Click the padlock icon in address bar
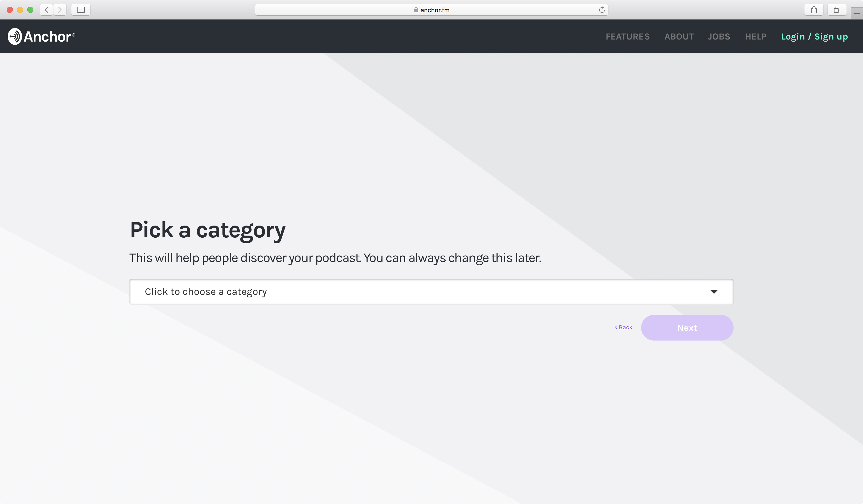The width and height of the screenshot is (863, 504). 416,10
